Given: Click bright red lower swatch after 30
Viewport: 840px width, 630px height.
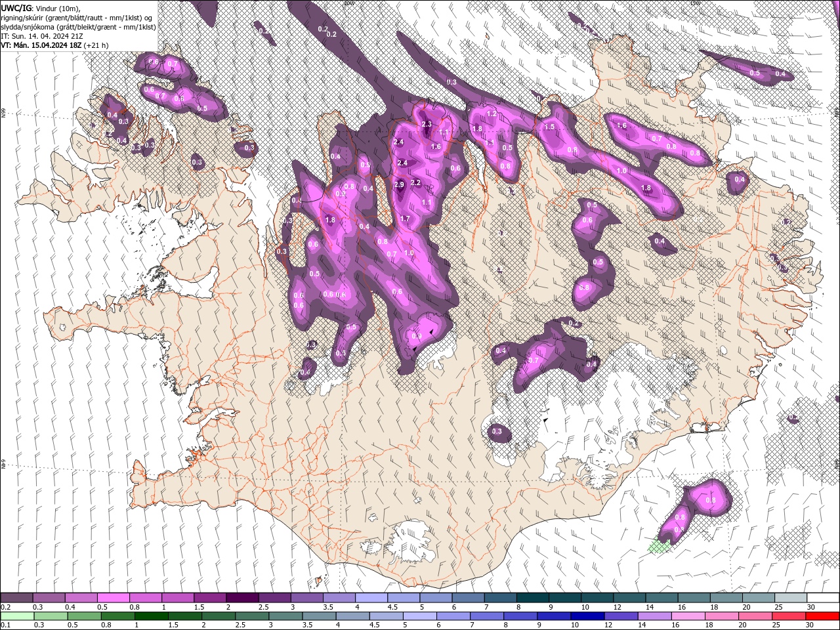Looking at the screenshot, I should [x=822, y=616].
